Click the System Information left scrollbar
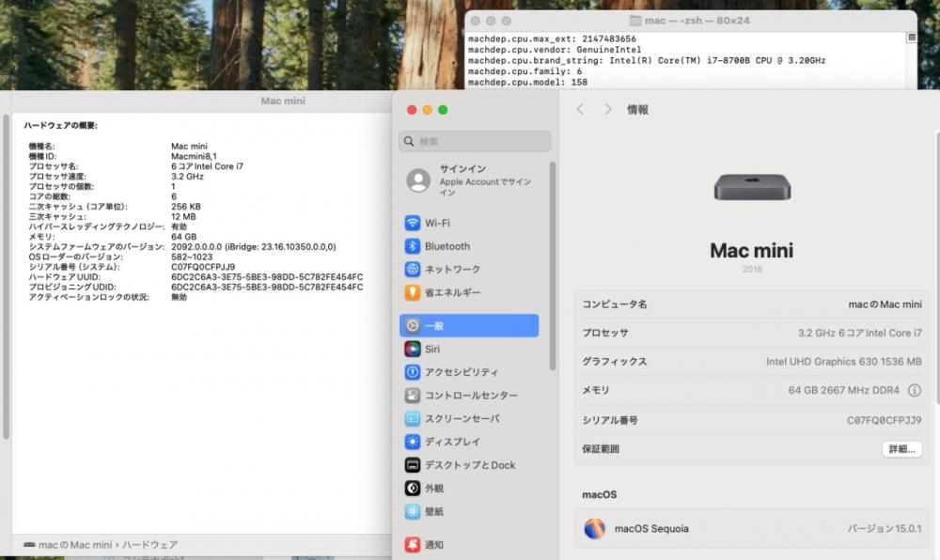The image size is (940, 560). coord(6,276)
